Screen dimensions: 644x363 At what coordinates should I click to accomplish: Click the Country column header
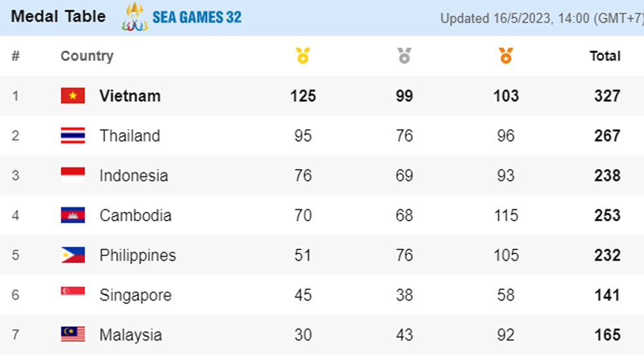87,56
